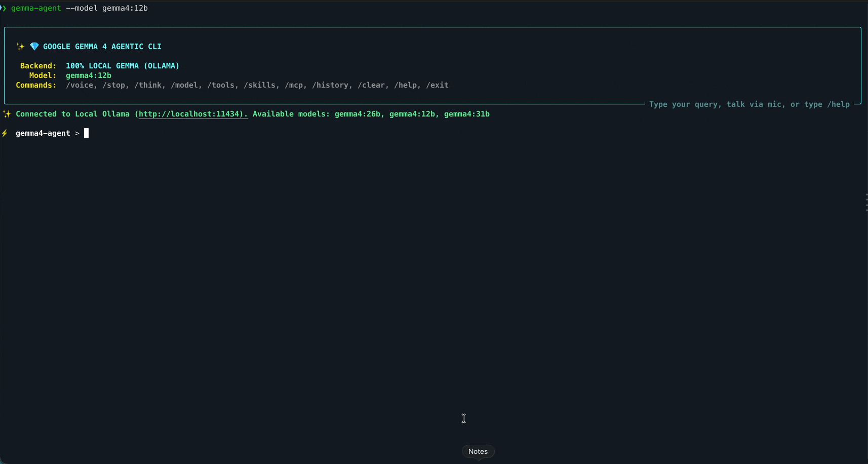Image resolution: width=868 pixels, height=464 pixels.
Task: Select the /help command in Commands list
Action: (x=406, y=85)
